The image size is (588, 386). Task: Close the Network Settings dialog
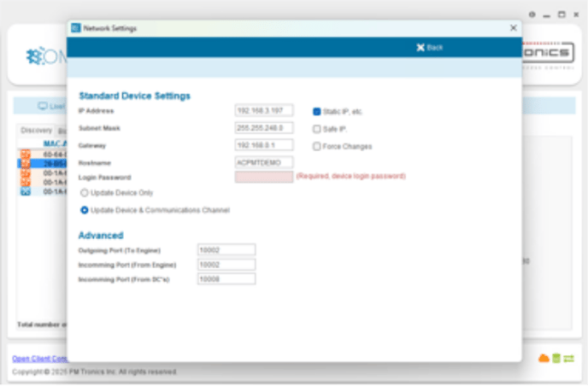coord(513,28)
